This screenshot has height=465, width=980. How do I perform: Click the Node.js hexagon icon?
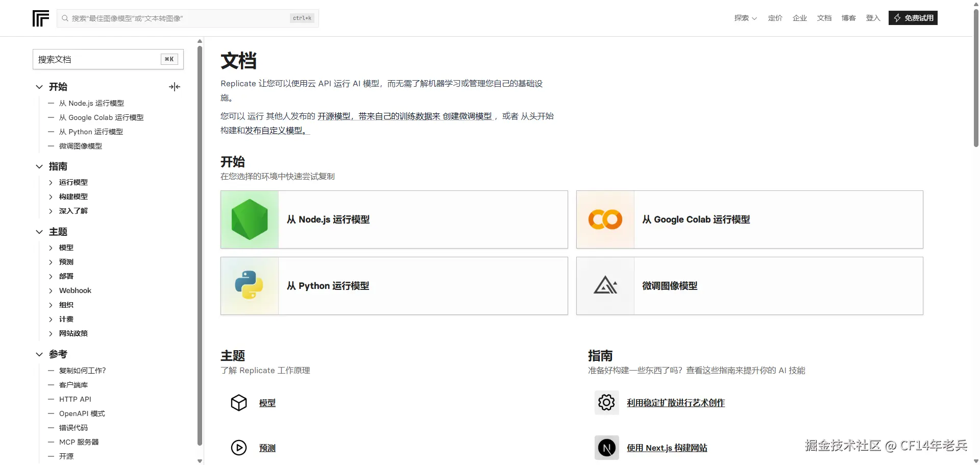[250, 219]
